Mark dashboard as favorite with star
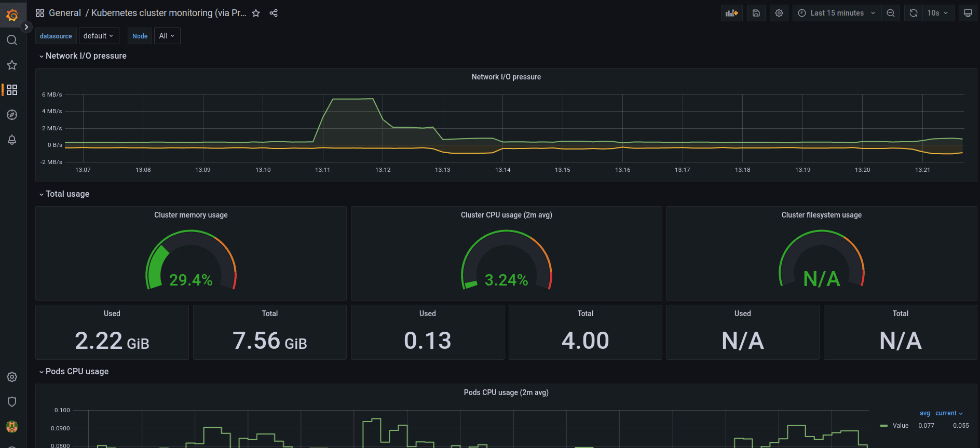 coord(256,13)
